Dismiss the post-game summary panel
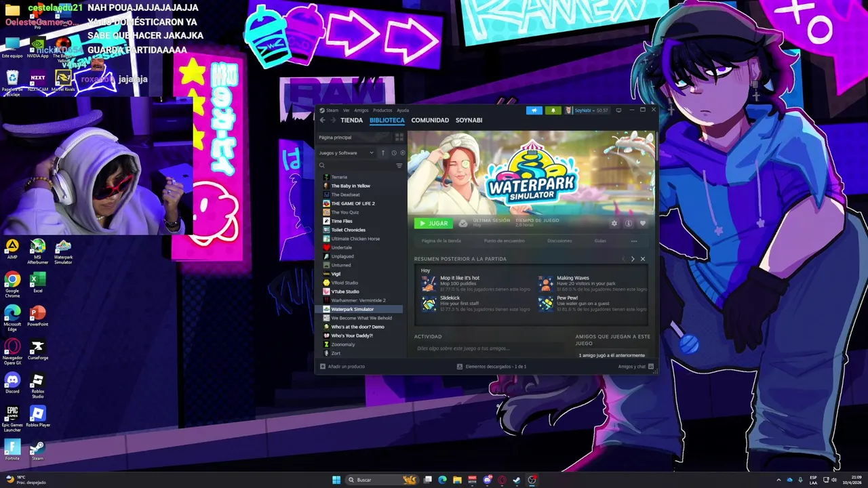This screenshot has width=868, height=488. click(x=643, y=259)
